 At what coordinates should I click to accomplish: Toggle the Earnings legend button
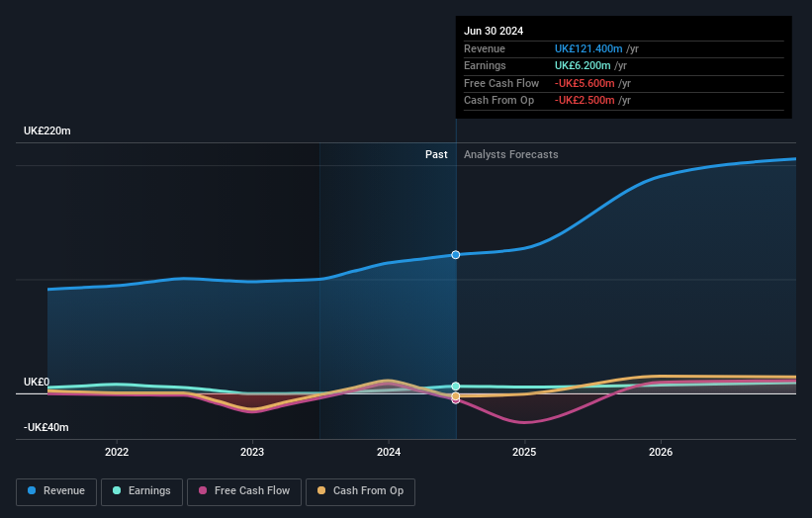(141, 491)
